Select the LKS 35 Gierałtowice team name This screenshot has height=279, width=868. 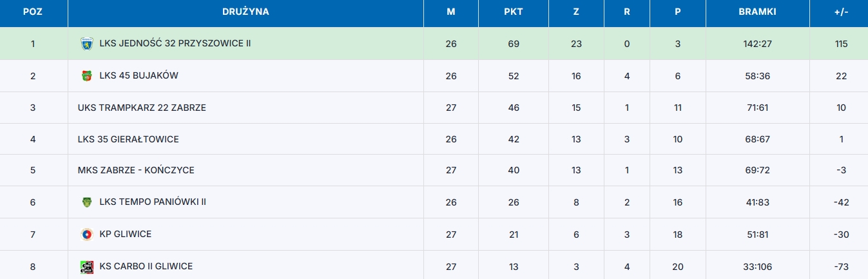tap(128, 139)
